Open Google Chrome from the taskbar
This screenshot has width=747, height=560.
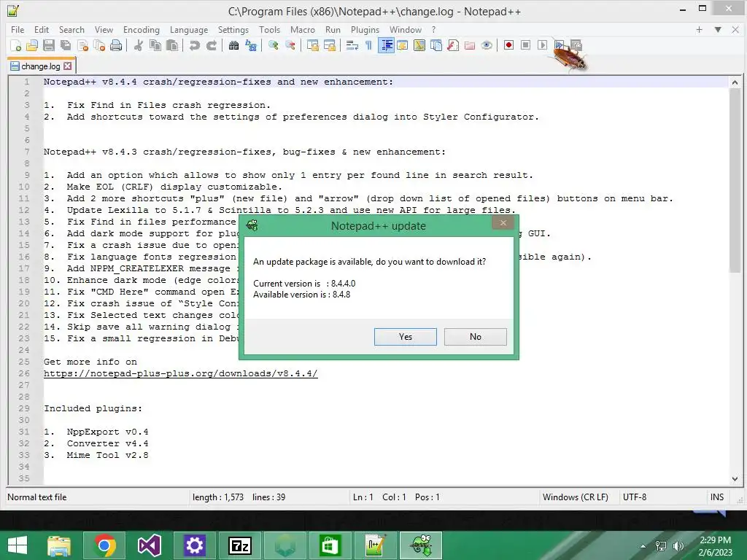104,545
